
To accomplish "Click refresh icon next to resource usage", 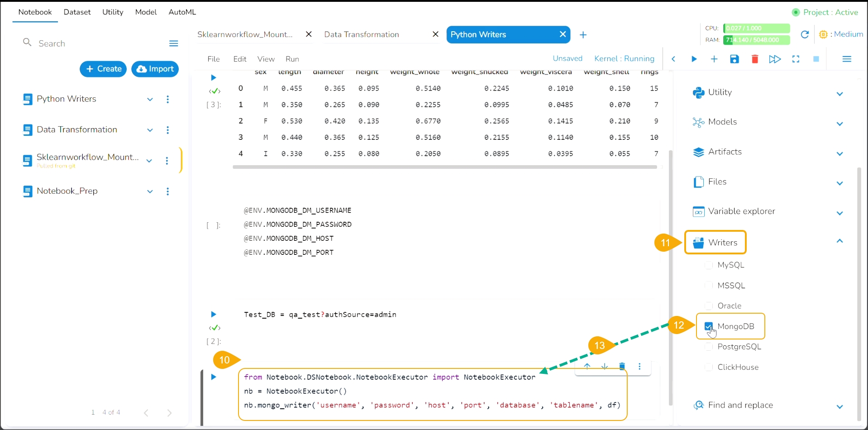I will [805, 34].
